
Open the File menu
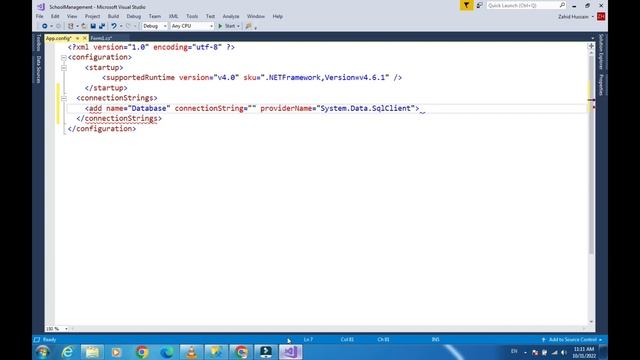(40, 16)
